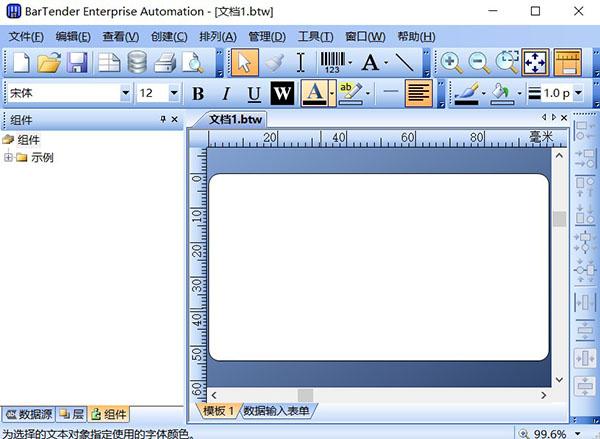This screenshot has height=439, width=600.
Task: Create a text object with the A tool
Action: pyautogui.click(x=370, y=62)
